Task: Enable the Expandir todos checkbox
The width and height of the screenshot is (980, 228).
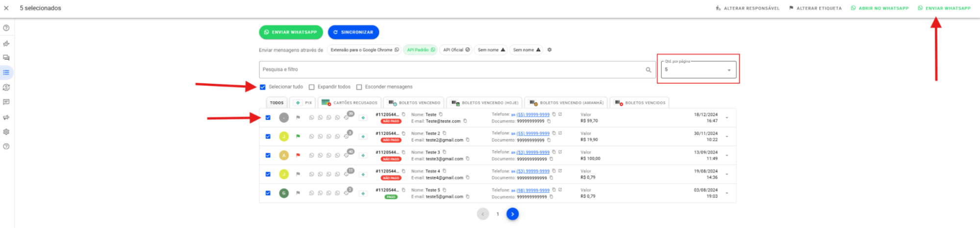Action: point(312,87)
